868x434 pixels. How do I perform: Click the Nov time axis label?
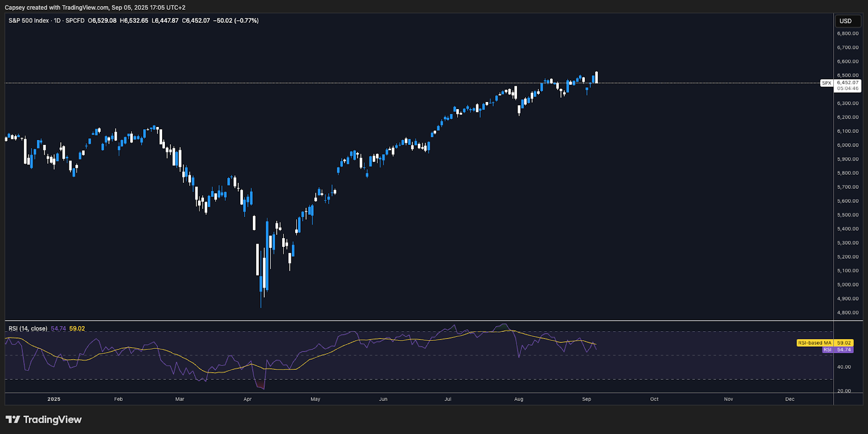(x=729, y=399)
